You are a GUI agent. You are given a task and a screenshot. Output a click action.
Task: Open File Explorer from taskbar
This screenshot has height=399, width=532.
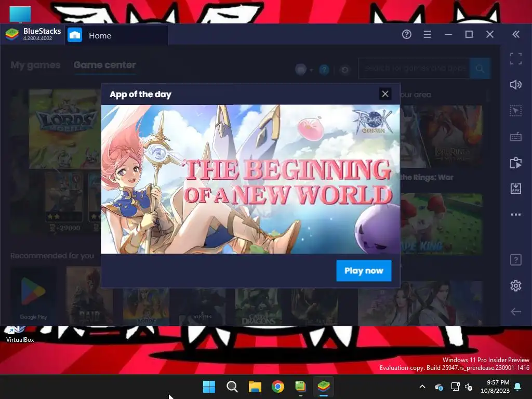[255, 387]
